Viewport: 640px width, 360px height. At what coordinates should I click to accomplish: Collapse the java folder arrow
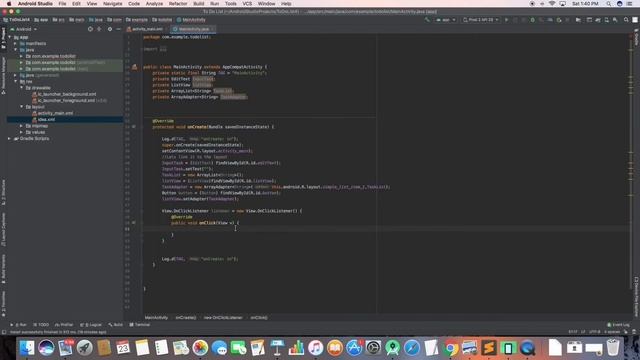pyautogui.click(x=16, y=50)
